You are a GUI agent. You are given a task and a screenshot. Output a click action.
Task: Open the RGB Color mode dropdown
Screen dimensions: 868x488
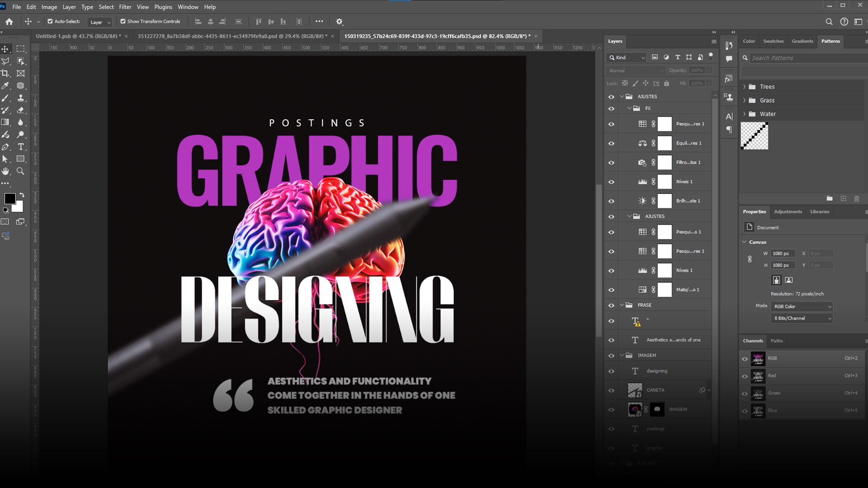point(802,306)
